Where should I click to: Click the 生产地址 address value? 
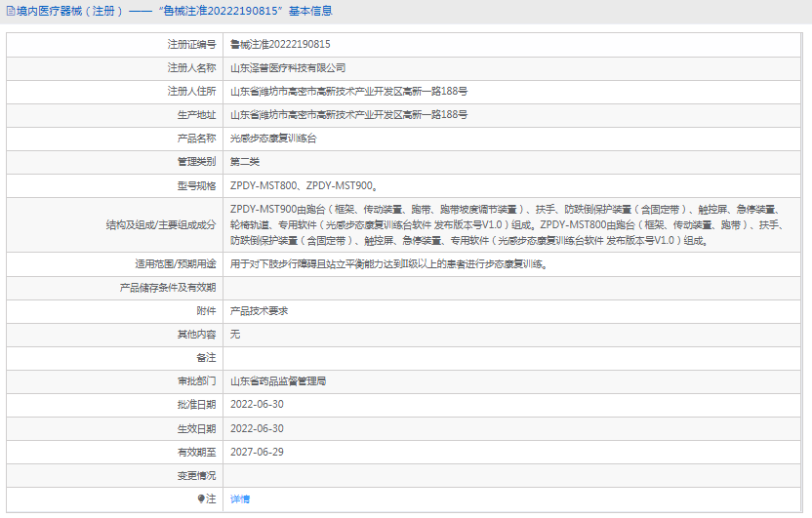pos(348,115)
